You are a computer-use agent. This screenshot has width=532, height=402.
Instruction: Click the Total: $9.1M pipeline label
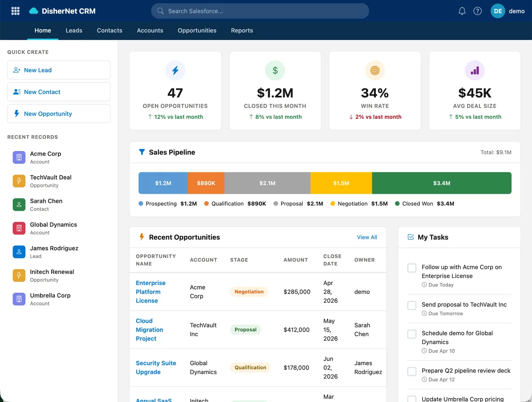496,152
